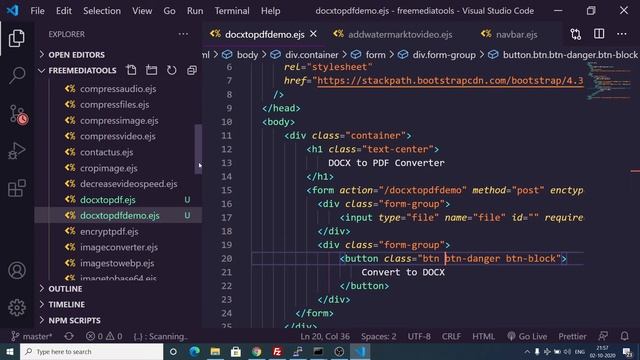This screenshot has width=640, height=360.
Task: Click the explorer vertical scrollbar
Action: click(198, 149)
